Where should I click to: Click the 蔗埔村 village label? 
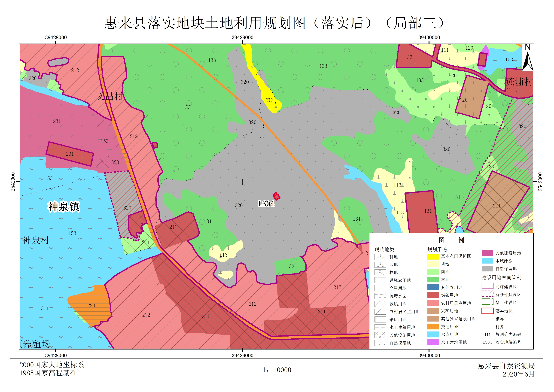519,82
